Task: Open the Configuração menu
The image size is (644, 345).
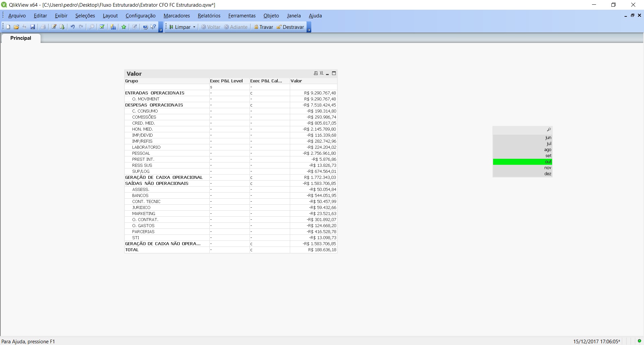Action: click(x=141, y=16)
